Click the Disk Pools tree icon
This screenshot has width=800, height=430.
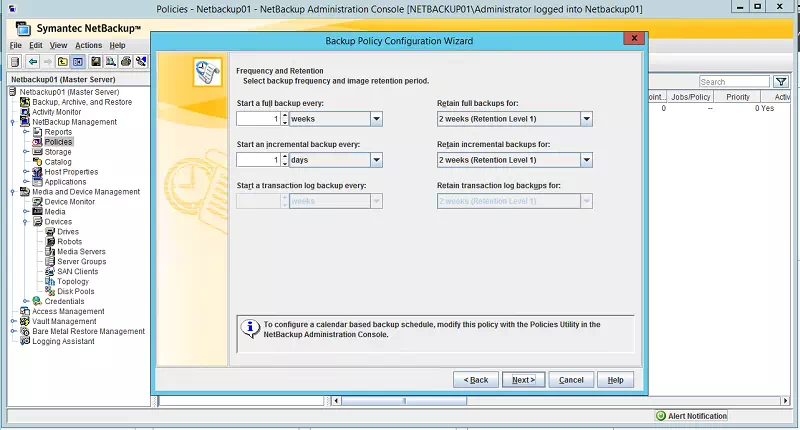point(50,291)
